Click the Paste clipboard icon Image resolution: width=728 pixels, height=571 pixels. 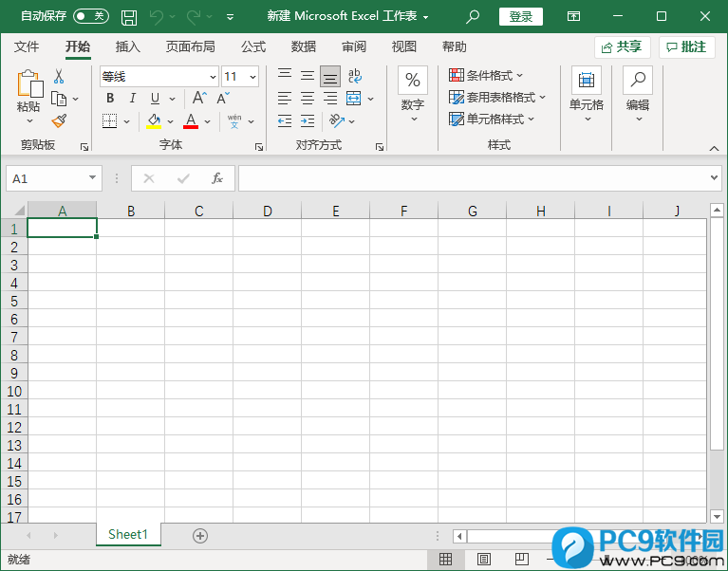(x=28, y=84)
